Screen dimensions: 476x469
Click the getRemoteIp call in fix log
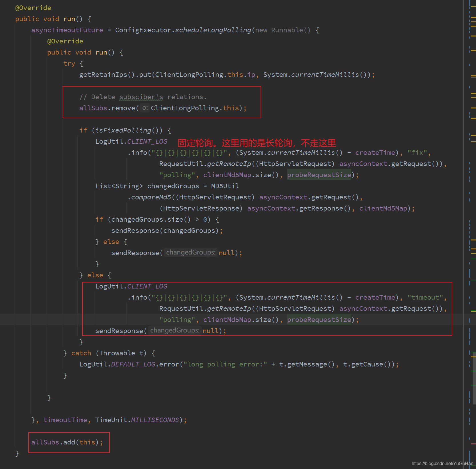point(229,164)
